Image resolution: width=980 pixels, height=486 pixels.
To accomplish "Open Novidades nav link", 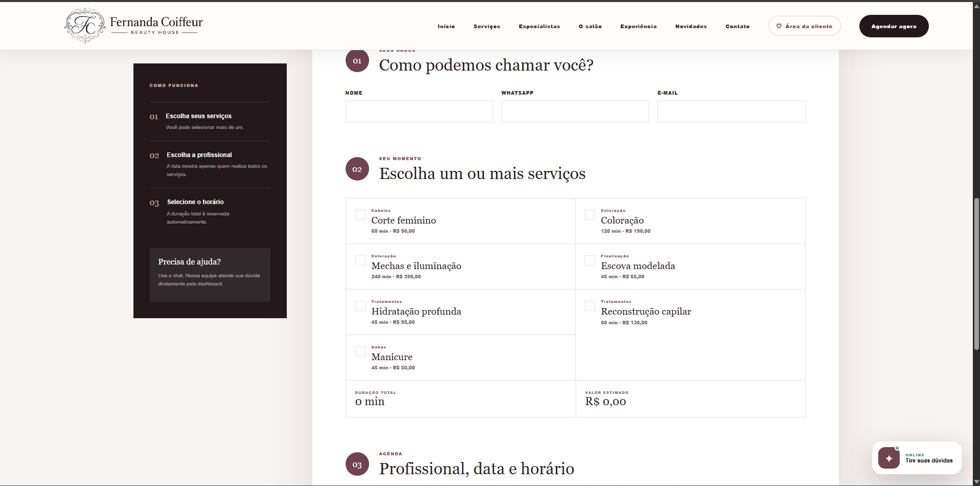I will click(x=691, y=26).
